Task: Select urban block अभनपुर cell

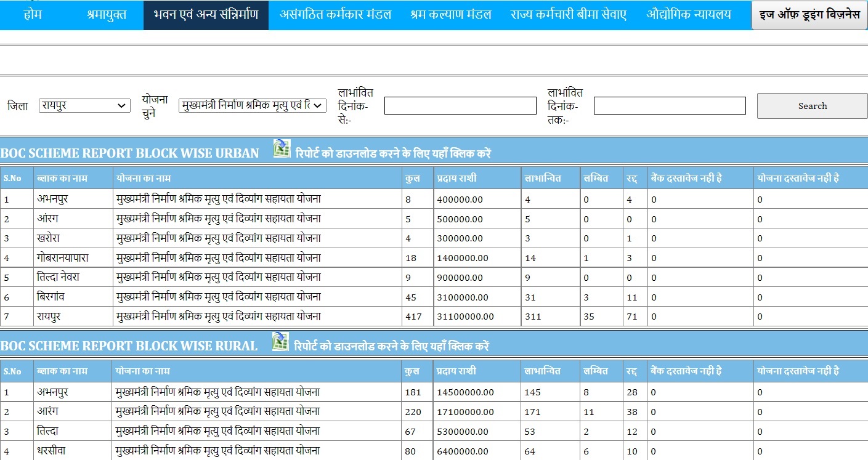Action: click(73, 199)
